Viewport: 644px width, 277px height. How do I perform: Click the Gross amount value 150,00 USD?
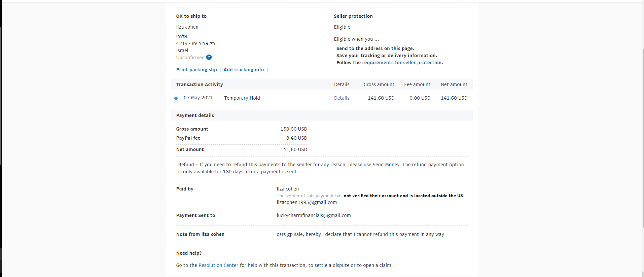[294, 129]
